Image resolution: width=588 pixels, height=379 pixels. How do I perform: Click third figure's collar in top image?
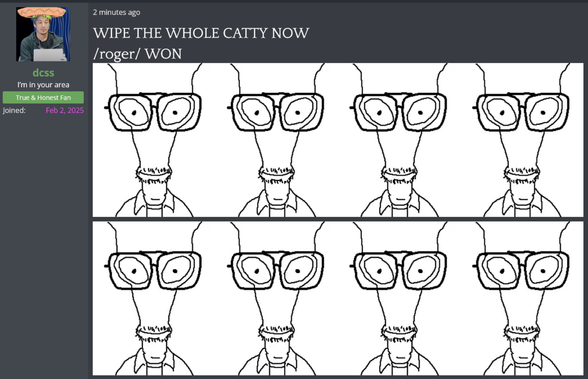pos(399,203)
